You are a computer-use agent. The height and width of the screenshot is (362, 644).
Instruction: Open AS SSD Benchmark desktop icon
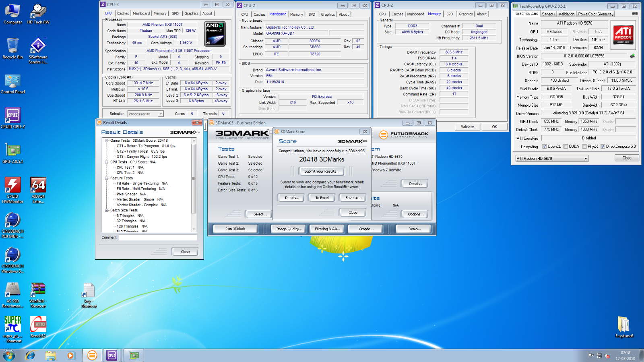click(13, 295)
